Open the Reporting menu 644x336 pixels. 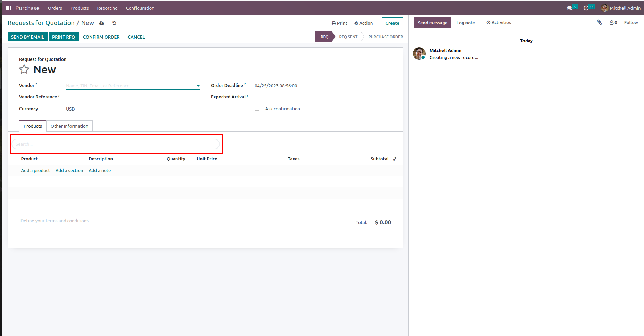(107, 8)
